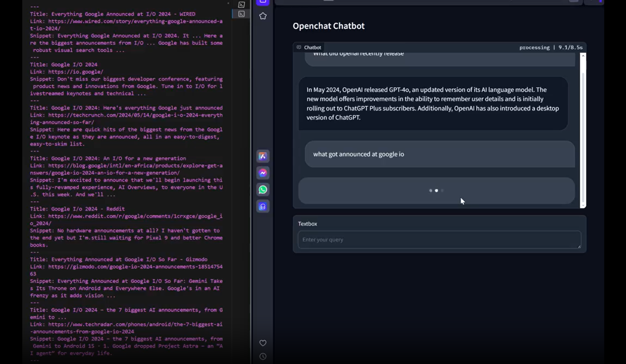Click the 'what got announced at google io' message
The height and width of the screenshot is (364, 626).
(x=440, y=154)
